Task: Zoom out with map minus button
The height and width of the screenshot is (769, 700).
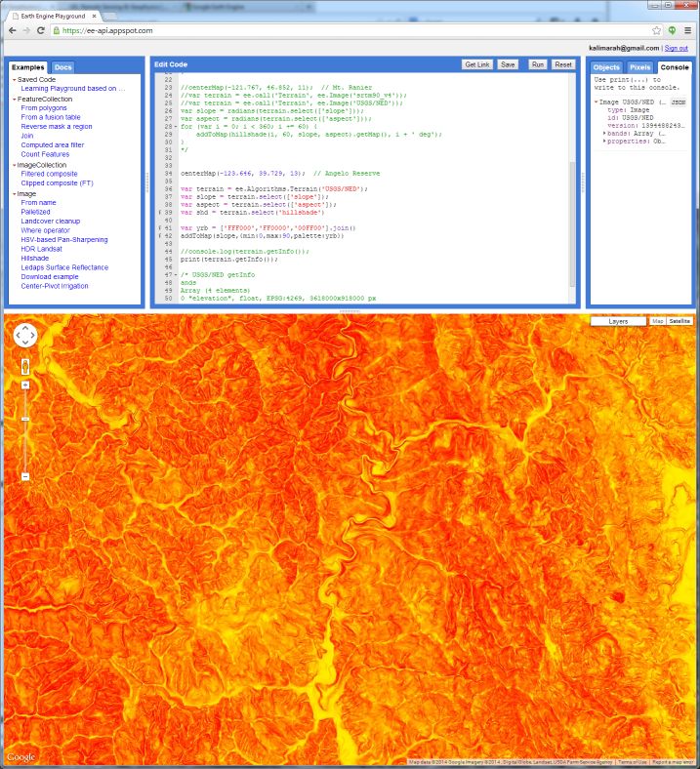Action: [x=25, y=476]
